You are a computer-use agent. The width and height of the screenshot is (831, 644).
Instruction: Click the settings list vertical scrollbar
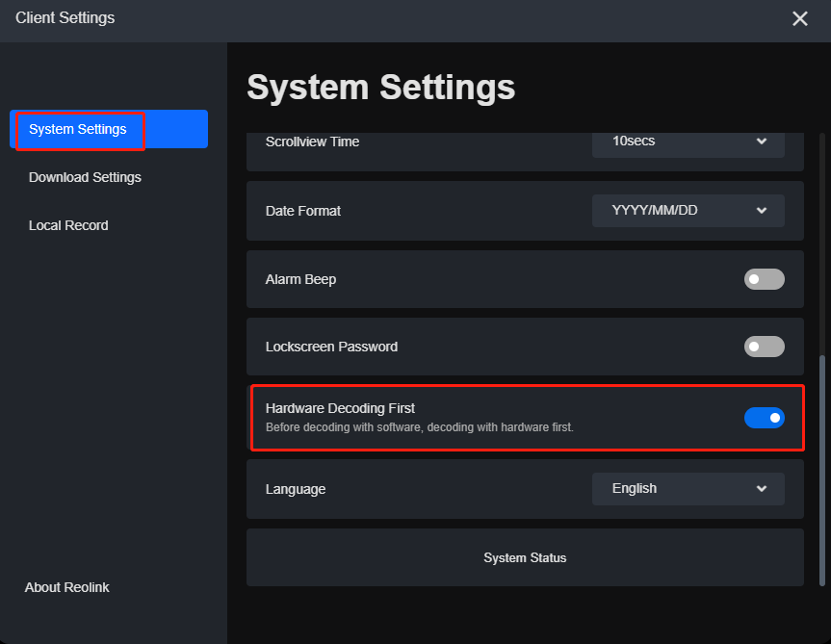point(822,471)
